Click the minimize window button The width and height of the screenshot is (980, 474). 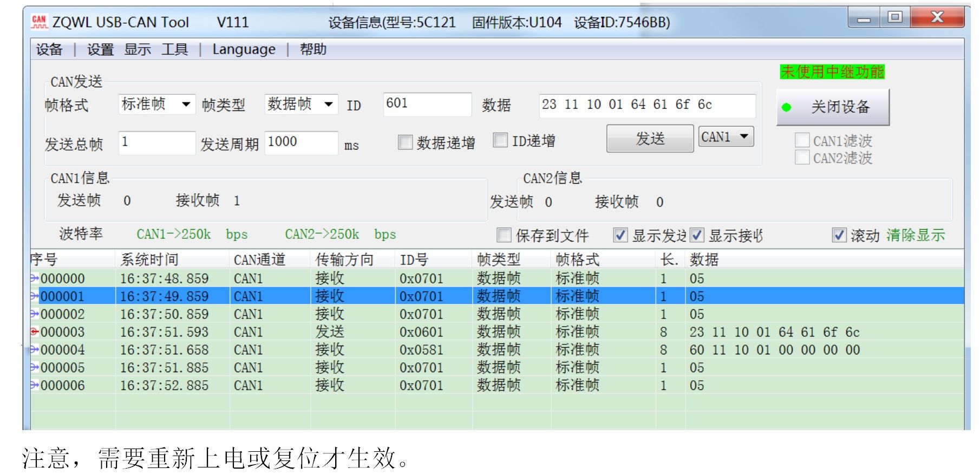(864, 18)
